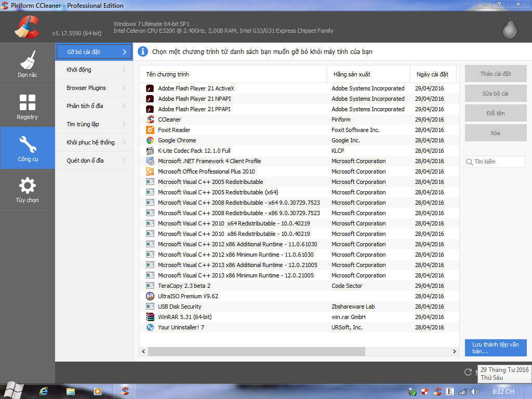Click win.rar GmbH publisher cell
Screen dimensions: 532x399
349,317
